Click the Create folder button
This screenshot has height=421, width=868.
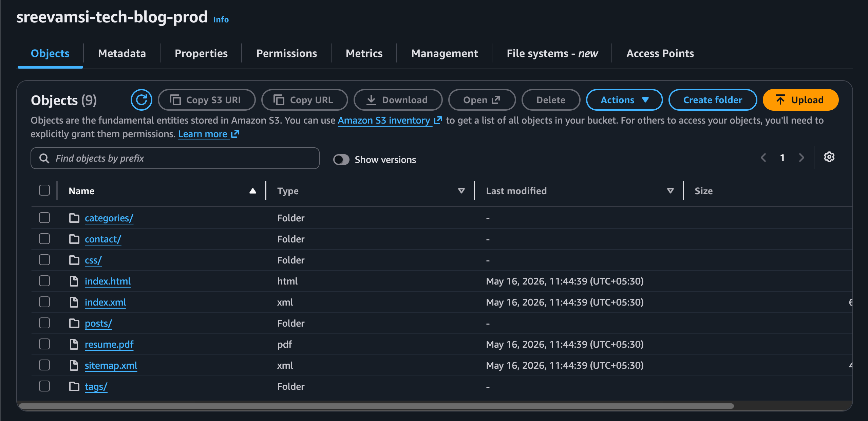coord(713,100)
